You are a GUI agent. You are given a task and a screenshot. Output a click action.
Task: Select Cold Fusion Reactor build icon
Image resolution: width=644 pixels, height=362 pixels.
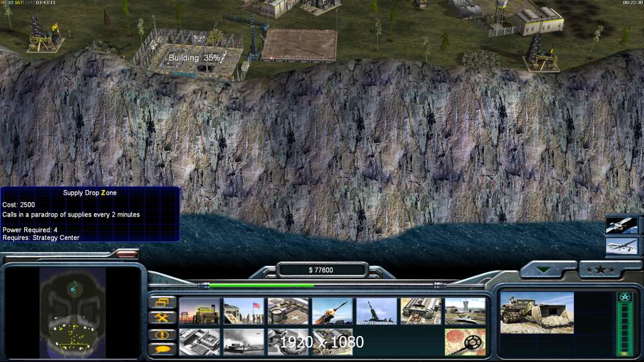(199, 311)
